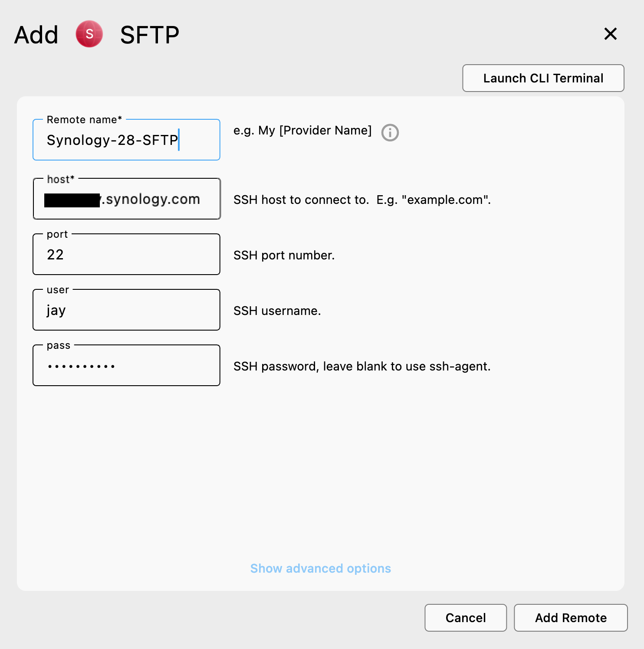Select the port field containing 22
The width and height of the screenshot is (644, 649).
click(x=126, y=254)
